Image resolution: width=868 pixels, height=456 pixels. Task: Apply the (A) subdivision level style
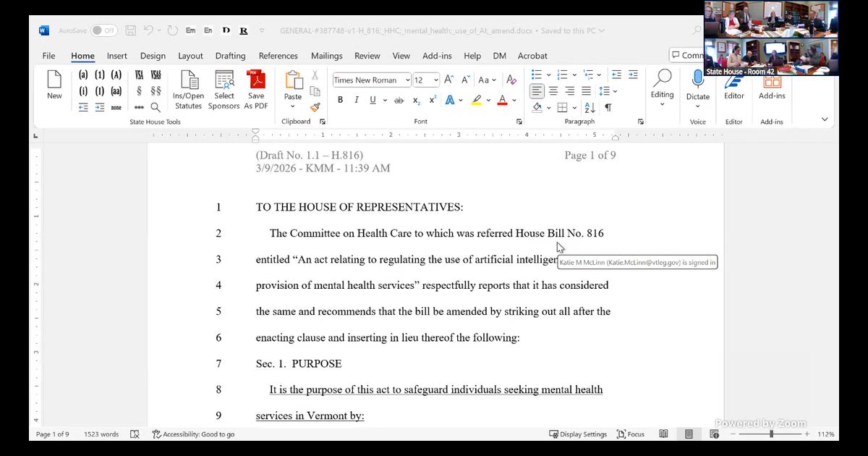pyautogui.click(x=116, y=75)
